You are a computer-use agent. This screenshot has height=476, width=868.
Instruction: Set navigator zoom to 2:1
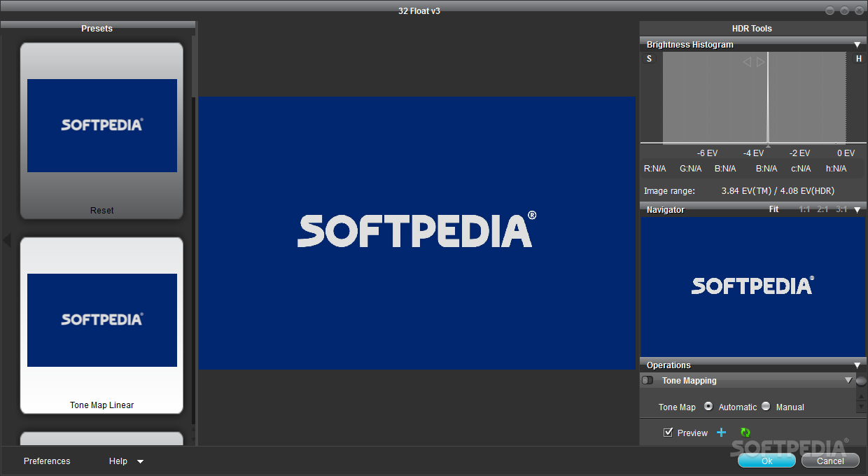pyautogui.click(x=822, y=209)
